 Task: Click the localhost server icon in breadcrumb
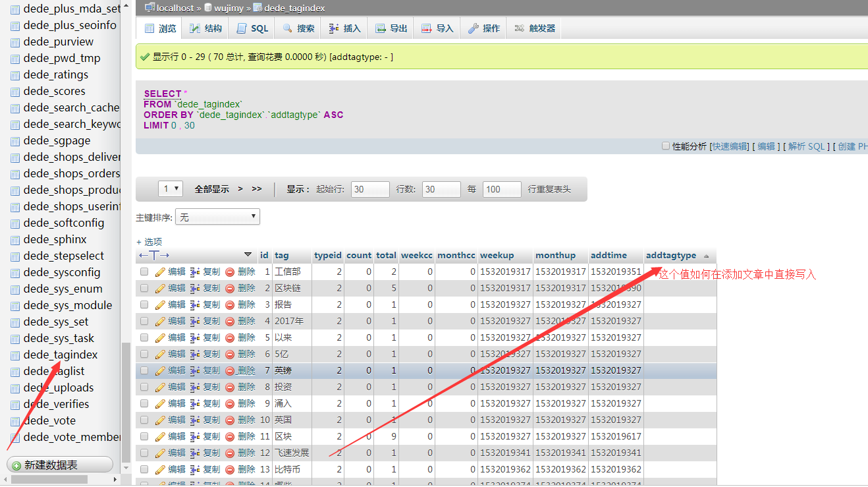(x=149, y=8)
